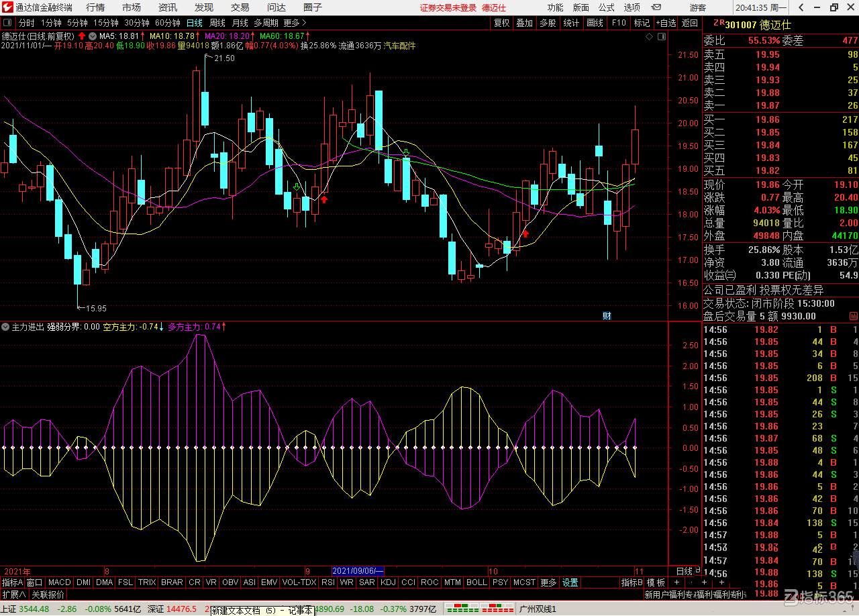859x616 pixels.
Task: Select the 画线 drawing tool
Action: click(595, 23)
